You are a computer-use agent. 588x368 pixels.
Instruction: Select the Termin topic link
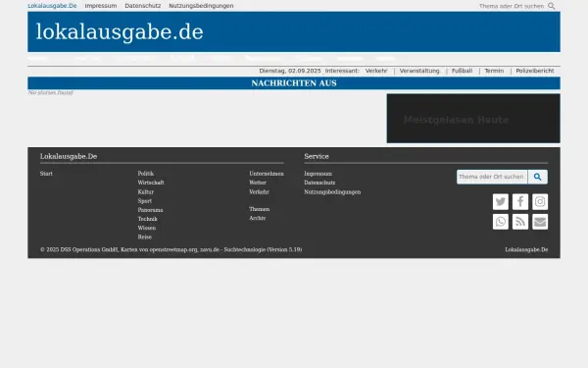pyautogui.click(x=494, y=71)
